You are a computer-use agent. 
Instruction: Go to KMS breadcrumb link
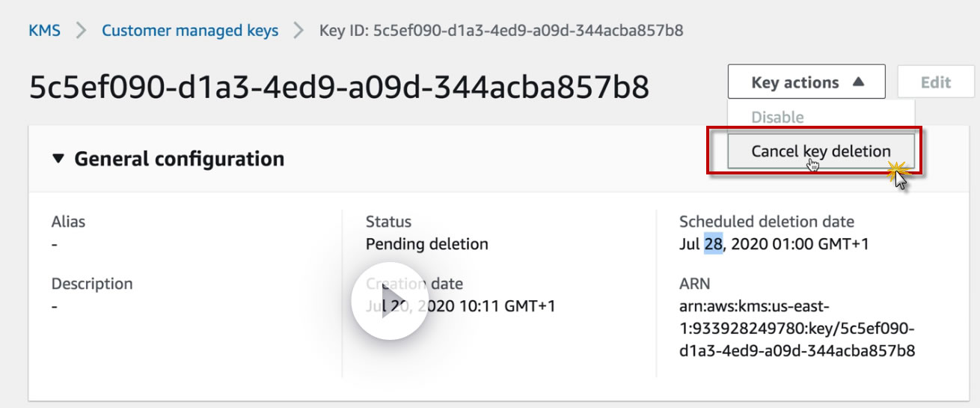coord(44,31)
